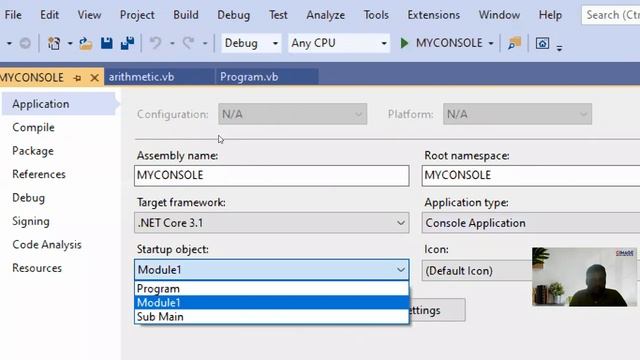Open the Extensions menu
The image size is (640, 360).
click(x=433, y=15)
